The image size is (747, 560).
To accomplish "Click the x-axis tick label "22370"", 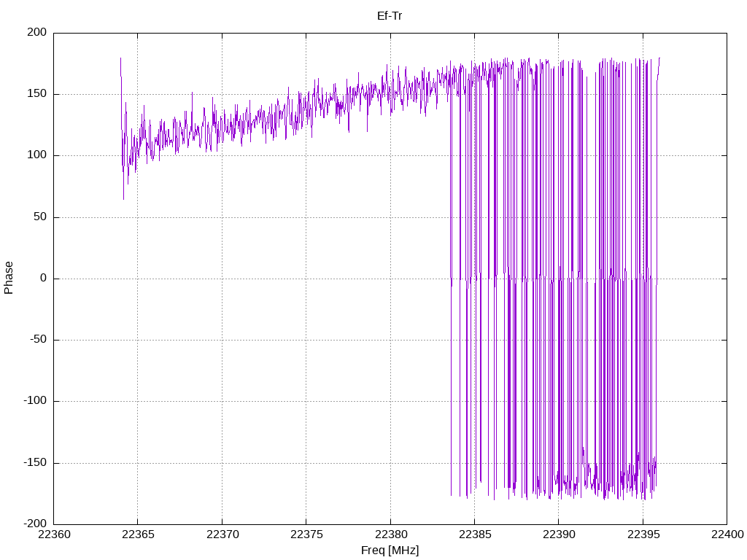I will pos(222,534).
